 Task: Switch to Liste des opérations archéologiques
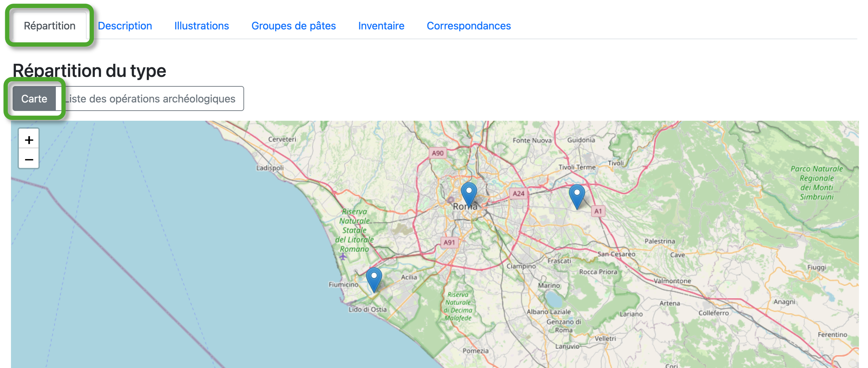[x=150, y=98]
